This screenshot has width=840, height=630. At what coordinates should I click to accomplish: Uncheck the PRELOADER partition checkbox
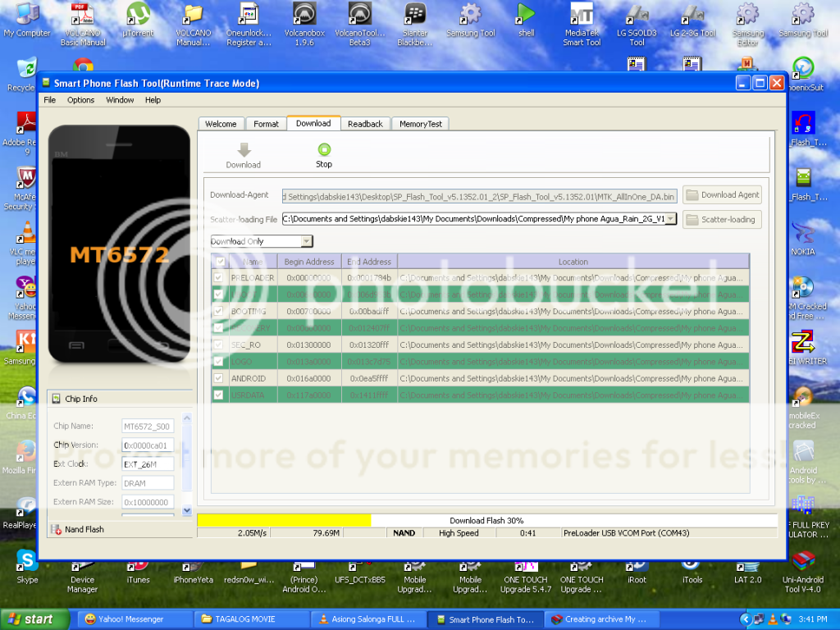pyautogui.click(x=219, y=278)
